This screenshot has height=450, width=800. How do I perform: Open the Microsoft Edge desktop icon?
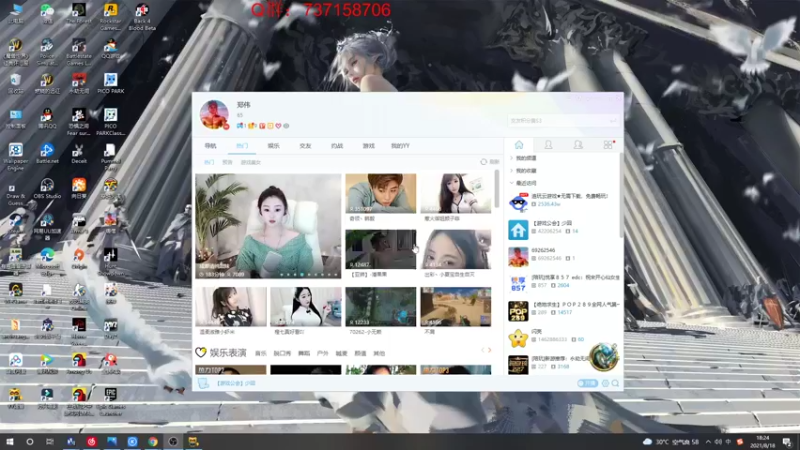47,262
